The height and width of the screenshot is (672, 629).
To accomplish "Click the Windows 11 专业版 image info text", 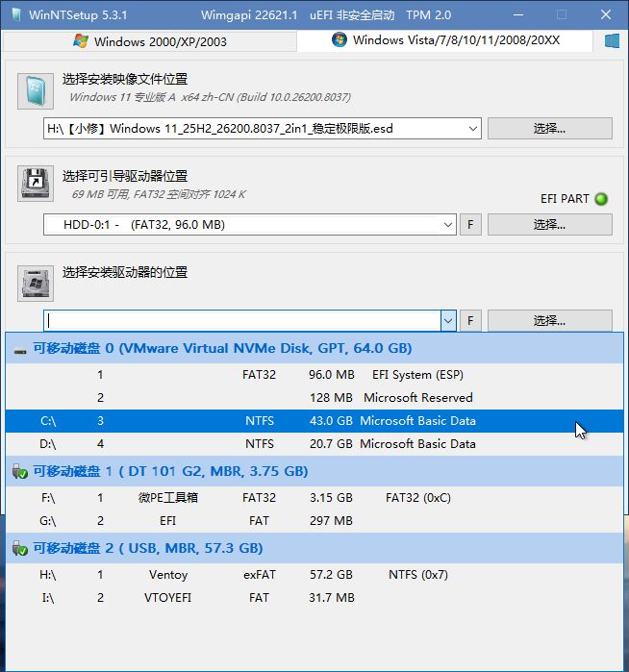I will pos(210,97).
